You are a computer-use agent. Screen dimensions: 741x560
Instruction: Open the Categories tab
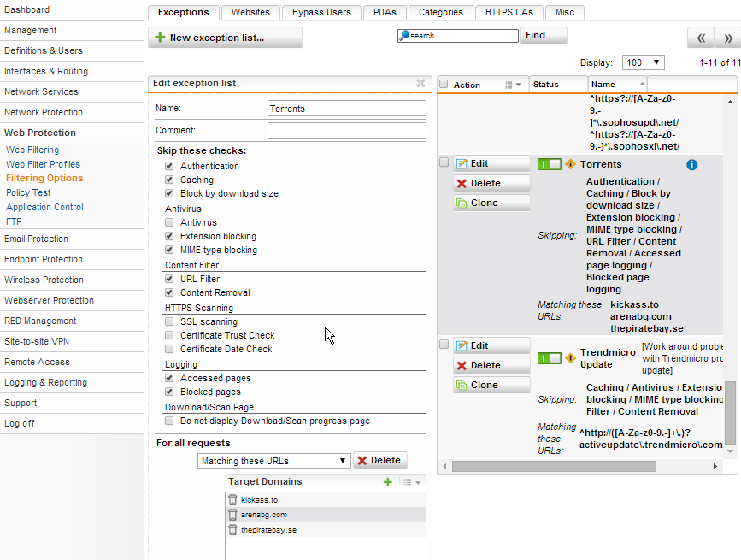440,12
